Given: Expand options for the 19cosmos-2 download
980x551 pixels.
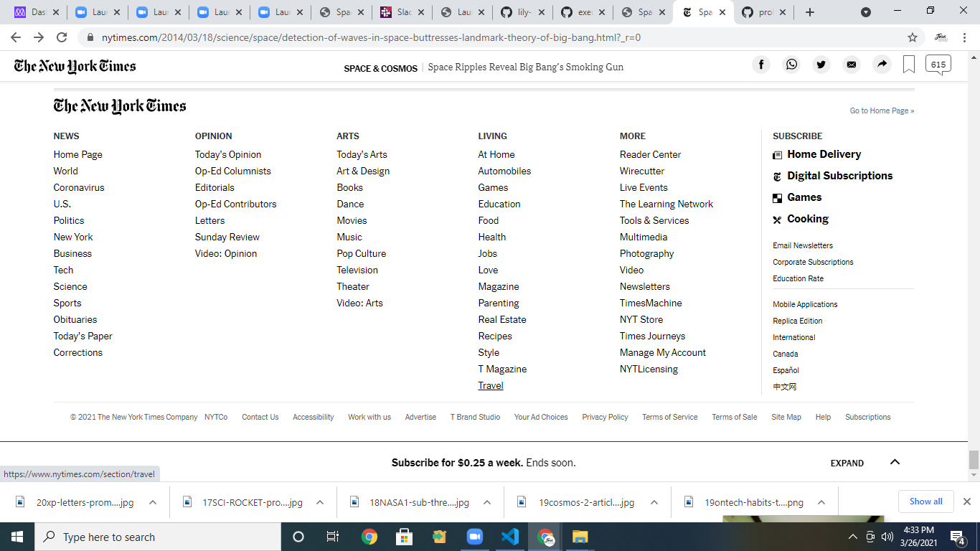Looking at the screenshot, I should pos(654,502).
